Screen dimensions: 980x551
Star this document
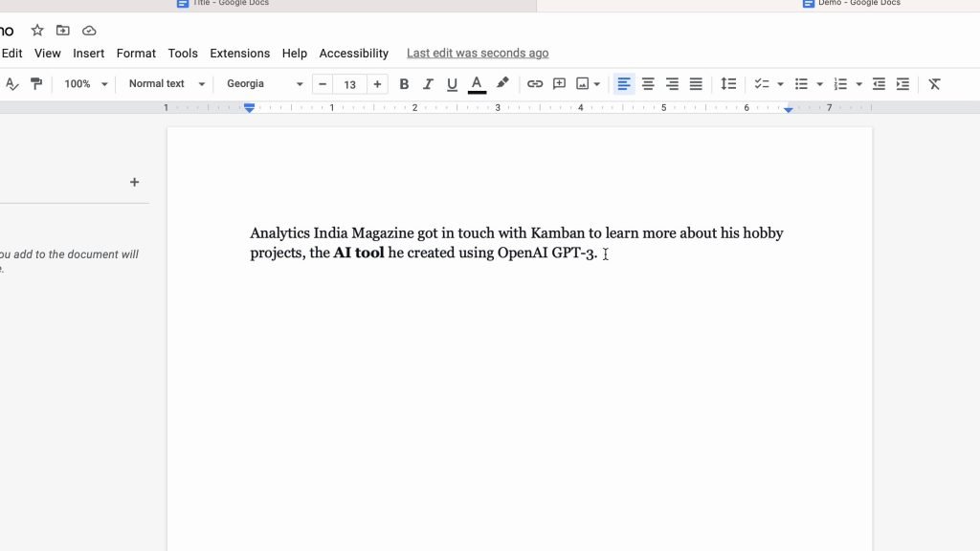(x=37, y=31)
